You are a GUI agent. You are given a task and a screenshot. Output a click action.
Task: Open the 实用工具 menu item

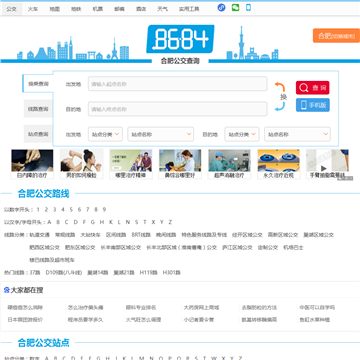click(x=189, y=9)
